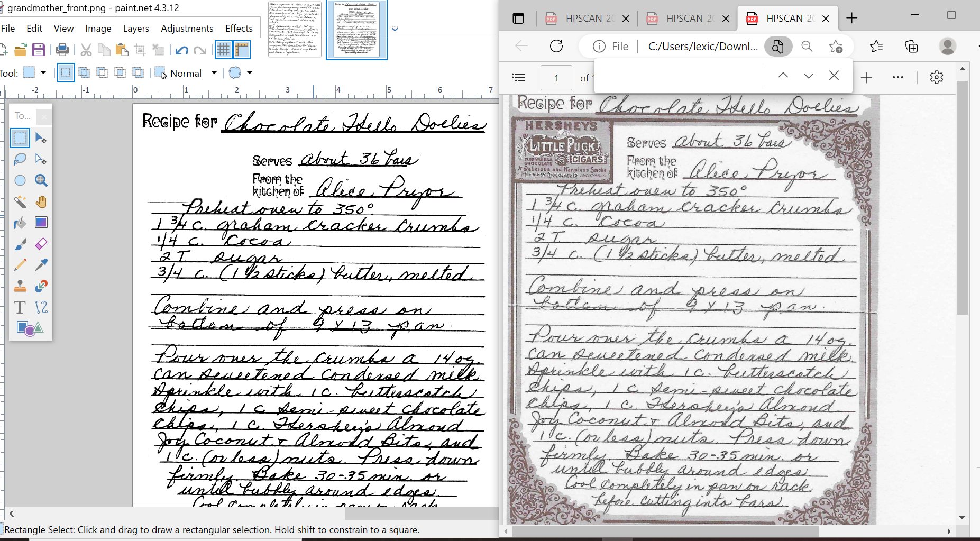Select the Clone Stamp tool
This screenshot has width=980, height=541.
coord(20,286)
